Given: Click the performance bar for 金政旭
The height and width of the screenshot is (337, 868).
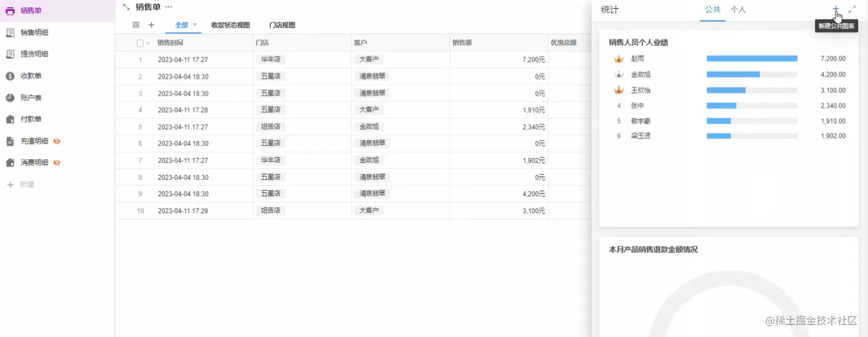Looking at the screenshot, I should [x=752, y=74].
